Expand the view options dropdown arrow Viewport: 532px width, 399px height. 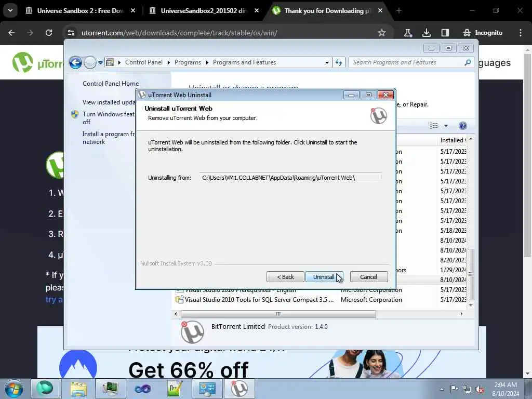[x=446, y=126]
